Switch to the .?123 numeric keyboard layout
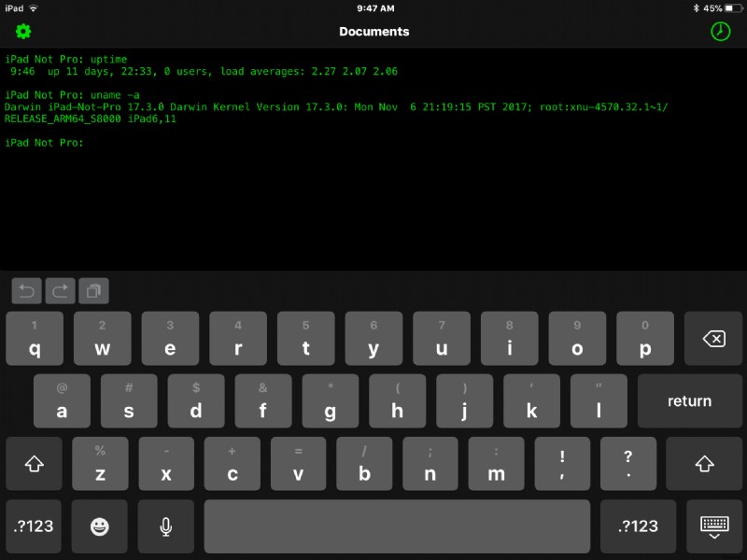Screen dimensions: 747x560 tap(34, 526)
